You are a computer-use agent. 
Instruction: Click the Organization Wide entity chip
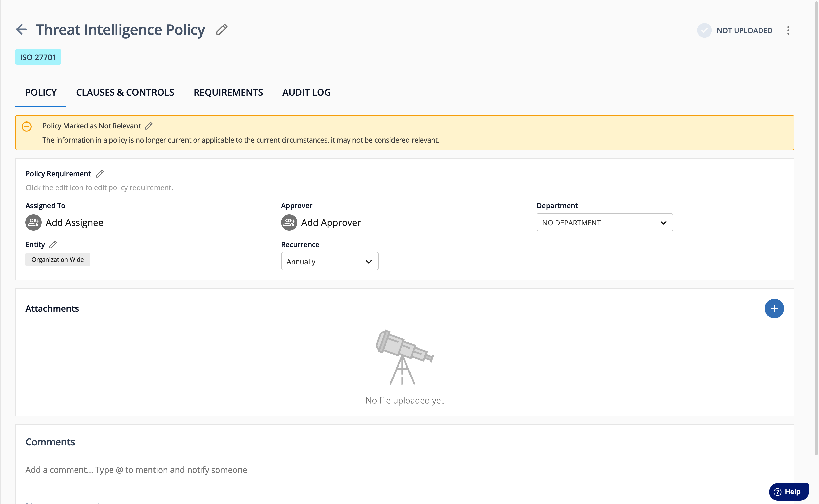coord(58,259)
